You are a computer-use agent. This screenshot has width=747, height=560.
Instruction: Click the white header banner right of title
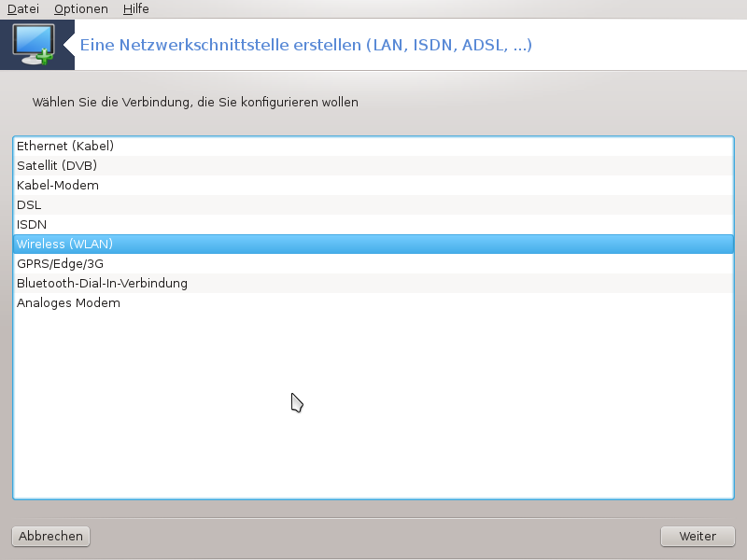coord(644,45)
